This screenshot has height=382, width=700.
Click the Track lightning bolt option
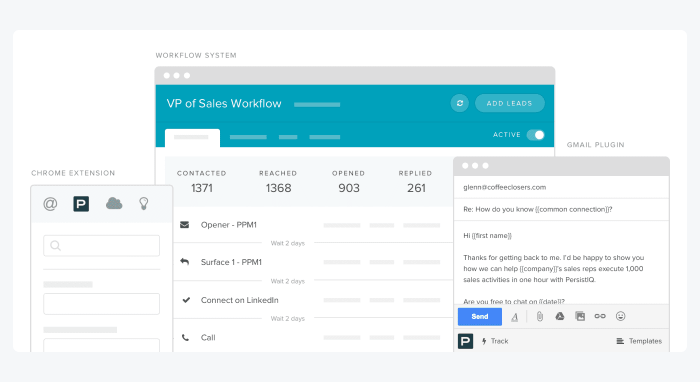(x=495, y=341)
